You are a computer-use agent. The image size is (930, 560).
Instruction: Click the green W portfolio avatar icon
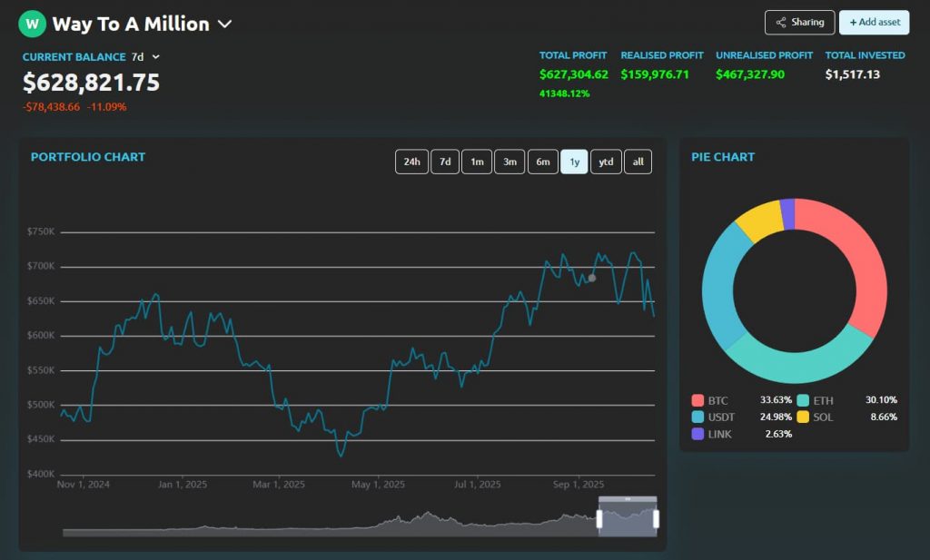point(33,24)
